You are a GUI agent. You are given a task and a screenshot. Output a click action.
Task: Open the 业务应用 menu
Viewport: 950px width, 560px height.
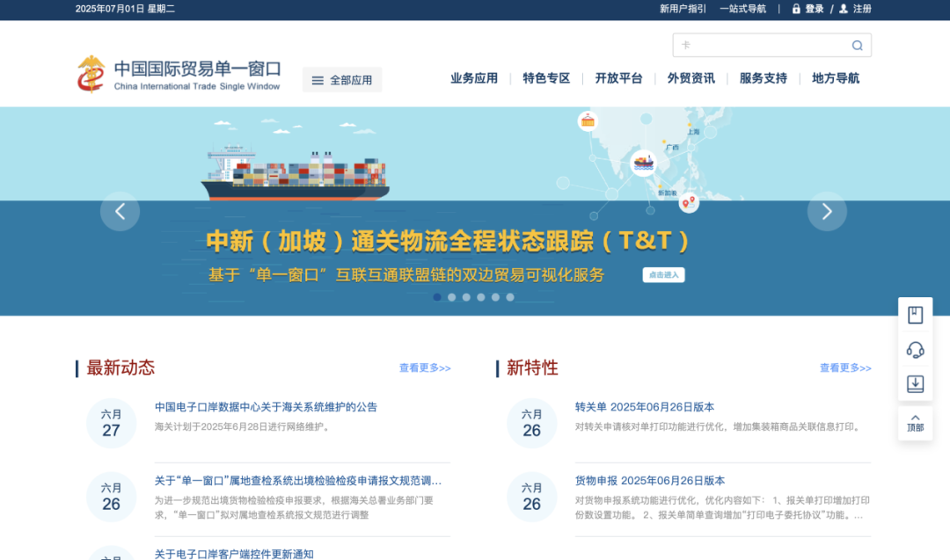[473, 78]
